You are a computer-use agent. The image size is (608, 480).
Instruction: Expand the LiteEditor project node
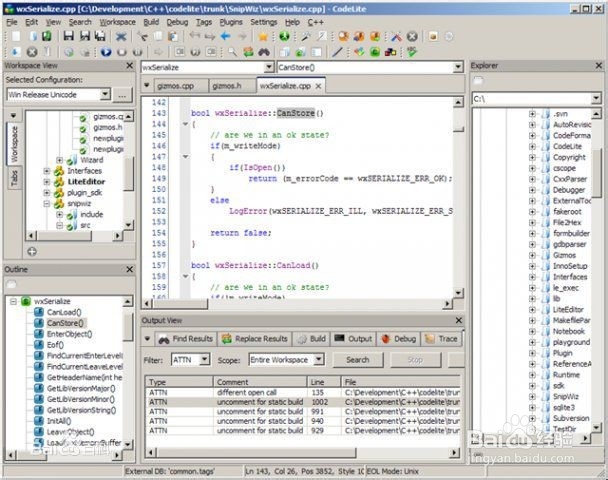47,182
